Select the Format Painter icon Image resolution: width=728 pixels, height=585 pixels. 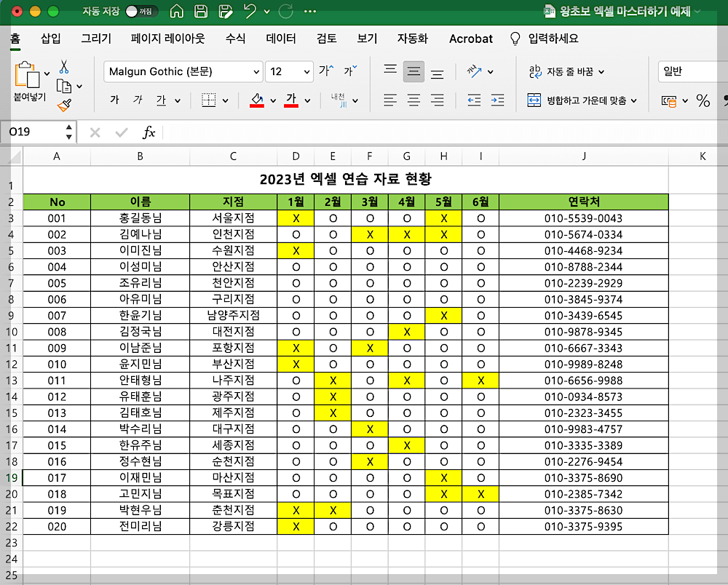[64, 105]
